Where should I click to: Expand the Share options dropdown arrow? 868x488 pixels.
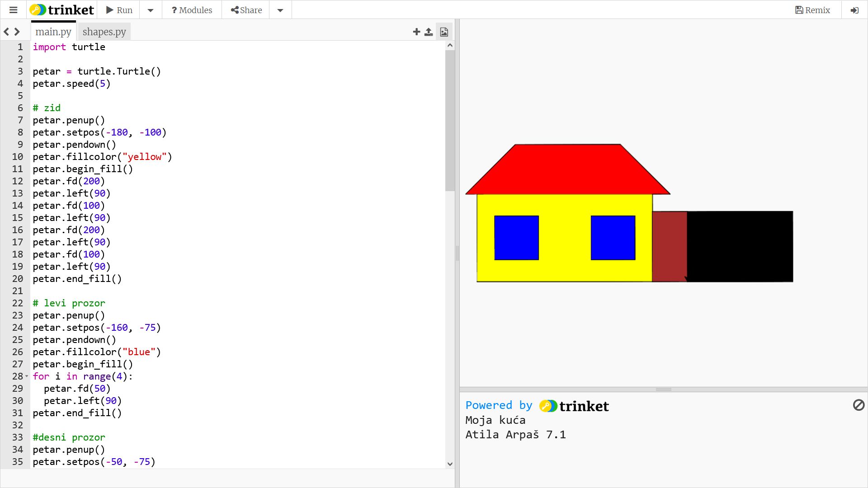[280, 10]
